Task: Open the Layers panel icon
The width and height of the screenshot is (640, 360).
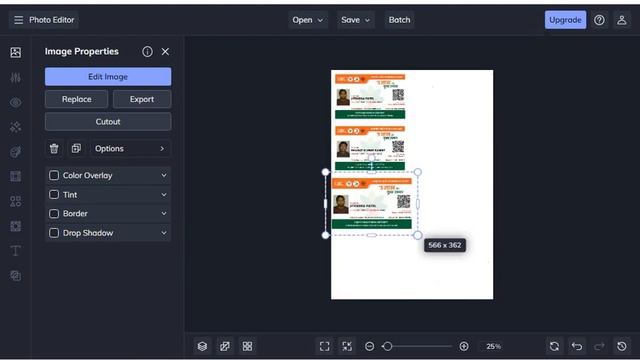Action: click(x=202, y=346)
